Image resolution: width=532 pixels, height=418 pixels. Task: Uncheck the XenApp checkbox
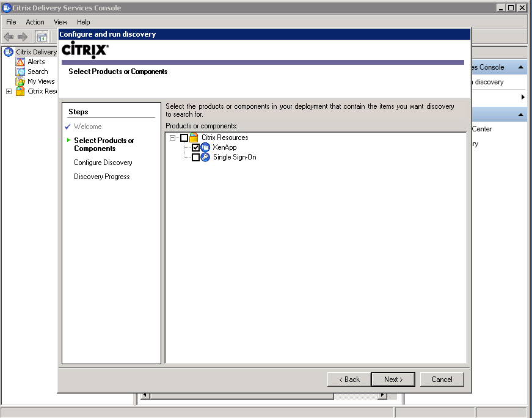pos(195,147)
